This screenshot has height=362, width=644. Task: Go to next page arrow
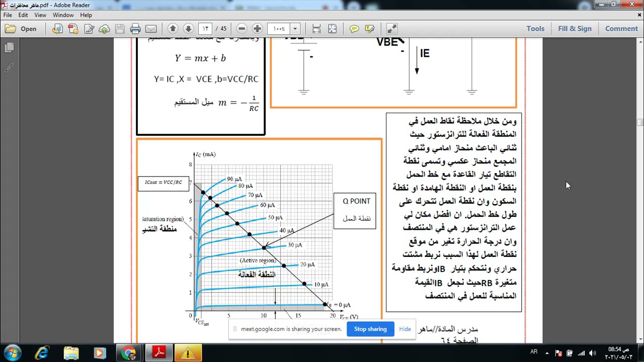point(188,29)
